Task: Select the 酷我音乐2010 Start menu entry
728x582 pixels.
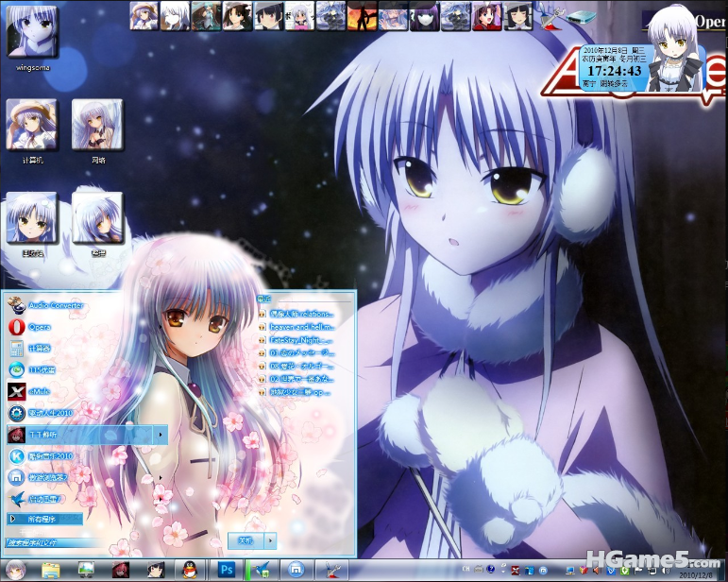Action: point(45,456)
